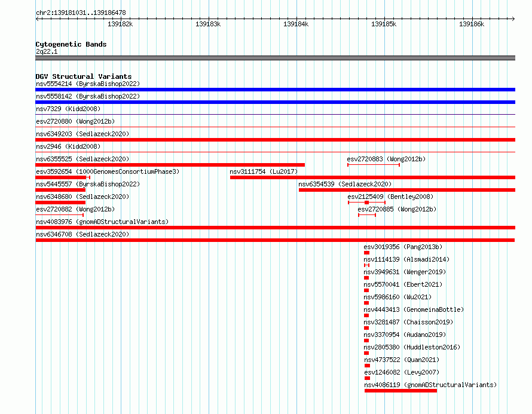Click the nsv5554214 (ByrskaBishop2022) variant label
The height and width of the screenshot is (414, 532).
88,84
